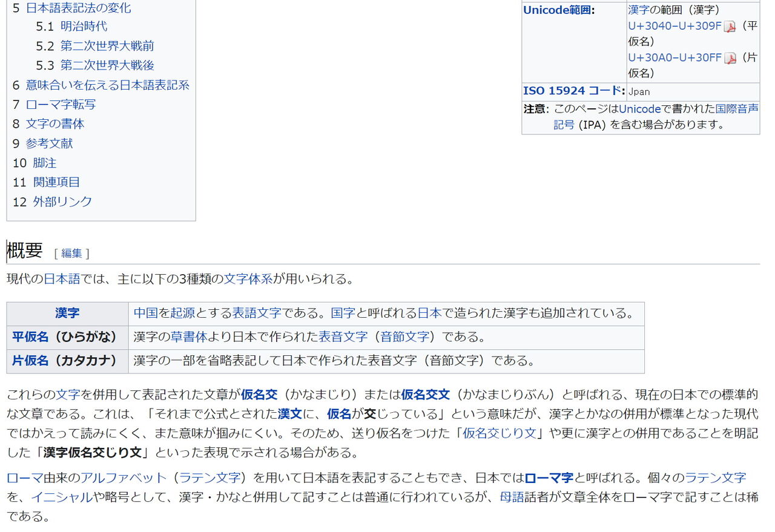Open bold 仮名交文 link before かなまじりぶん
The image size is (775, 532).
[x=425, y=395]
